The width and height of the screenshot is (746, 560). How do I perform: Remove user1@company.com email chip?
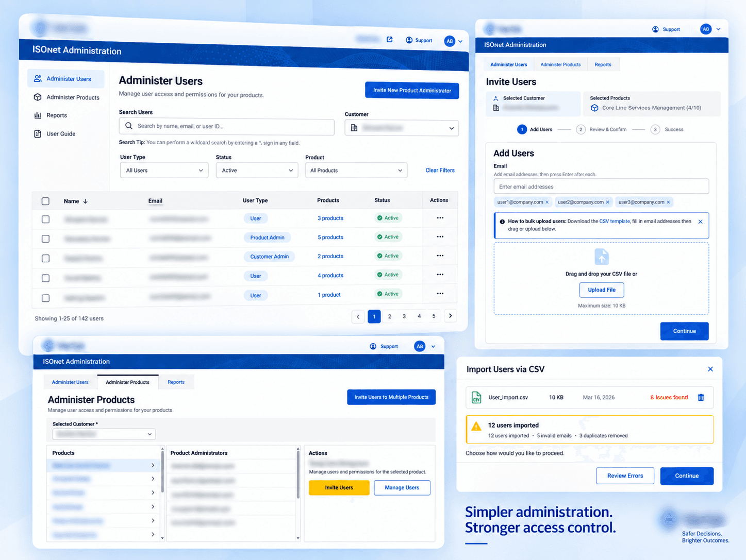click(x=547, y=202)
